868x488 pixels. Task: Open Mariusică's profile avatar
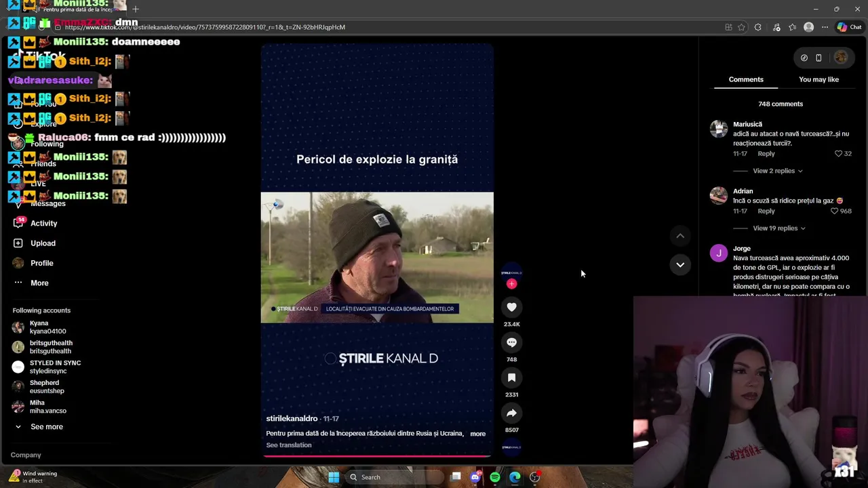point(719,129)
